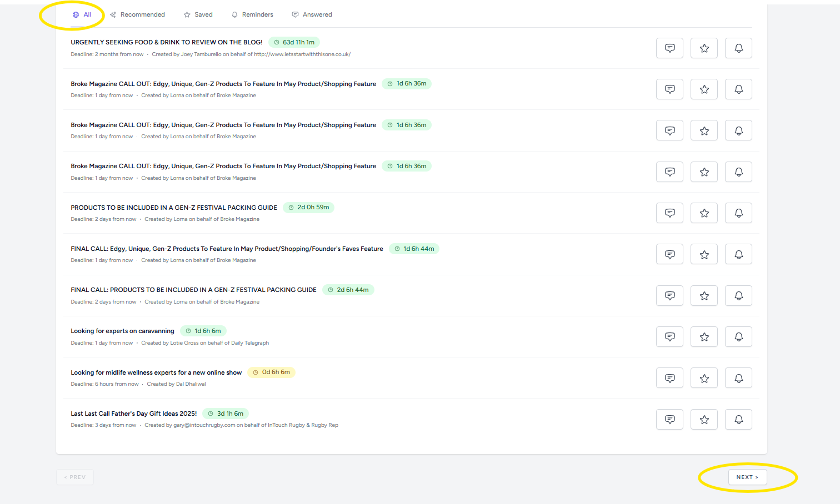This screenshot has width=840, height=504.
Task: Set reminder for FINAL CALL festival packing guide
Action: pos(738,296)
